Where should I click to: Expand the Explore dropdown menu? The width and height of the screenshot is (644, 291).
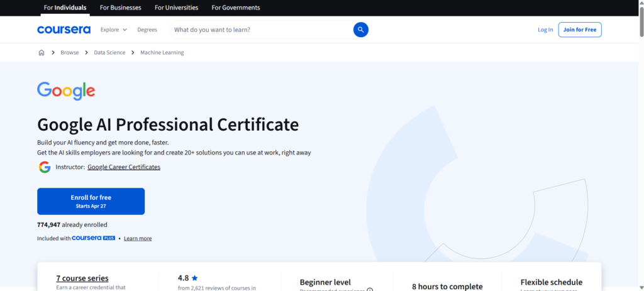pyautogui.click(x=114, y=30)
